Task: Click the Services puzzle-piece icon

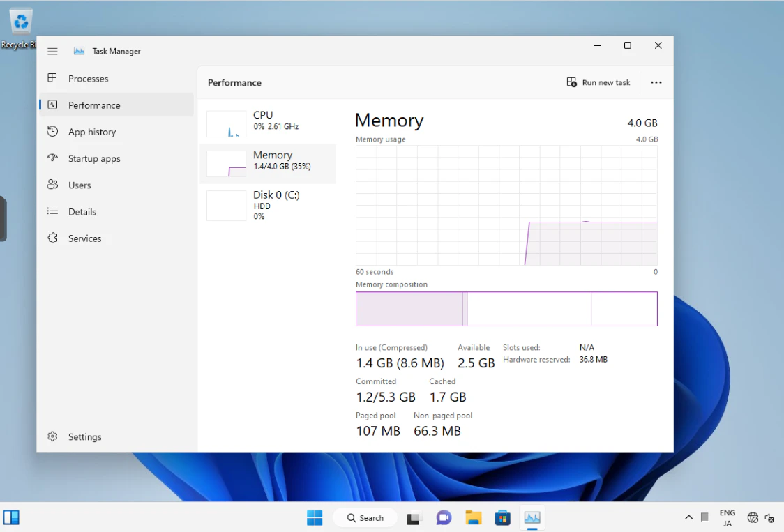Action: 52,238
